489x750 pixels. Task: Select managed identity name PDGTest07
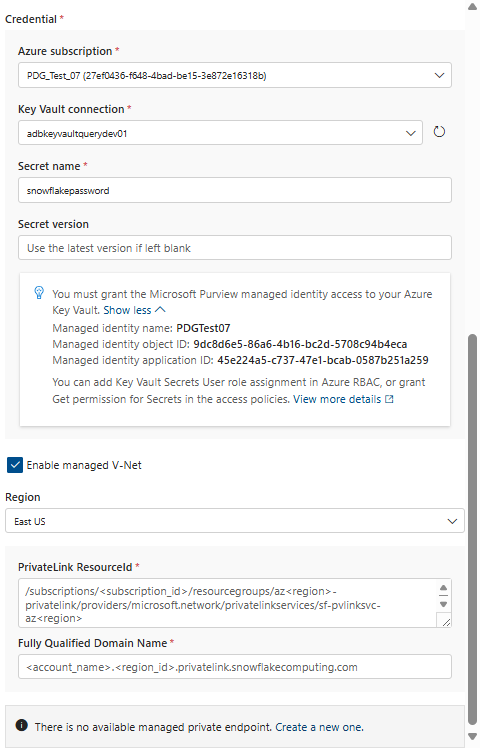click(x=203, y=328)
